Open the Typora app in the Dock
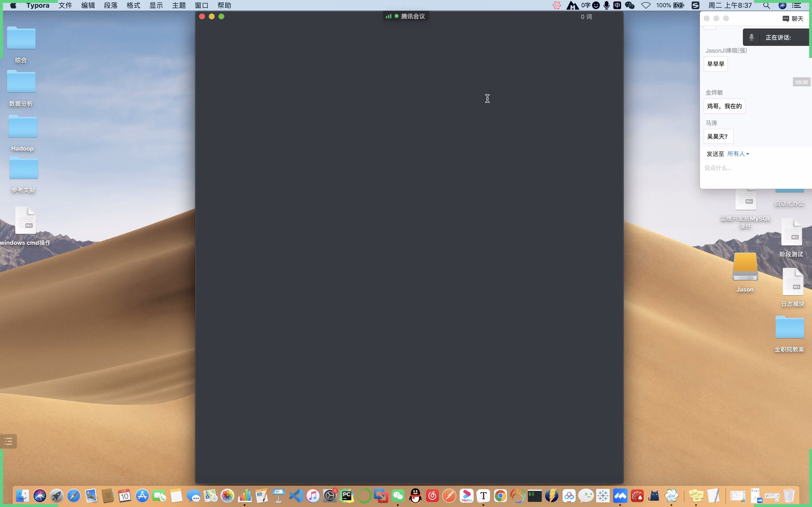The height and width of the screenshot is (507, 812). click(483, 496)
